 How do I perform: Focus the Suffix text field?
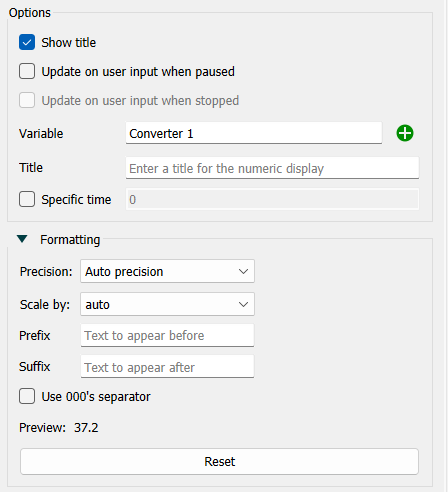(167, 367)
